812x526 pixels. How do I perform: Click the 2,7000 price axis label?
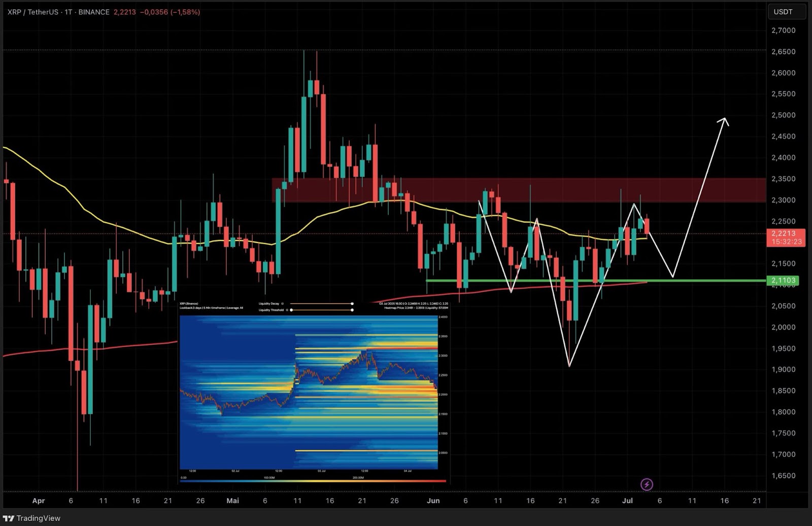[783, 30]
